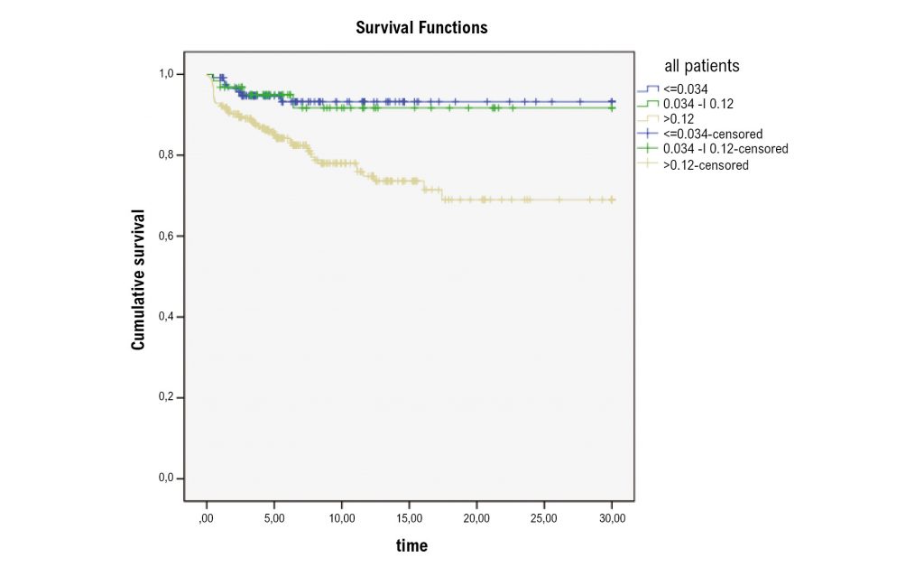Select the "Cumulative survival" y-axis title

pos(138,280)
